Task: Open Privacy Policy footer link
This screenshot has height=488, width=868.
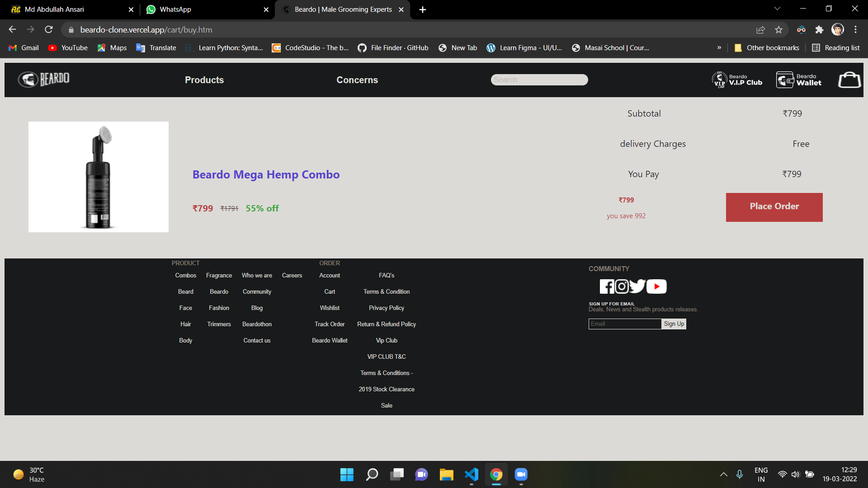Action: point(387,308)
